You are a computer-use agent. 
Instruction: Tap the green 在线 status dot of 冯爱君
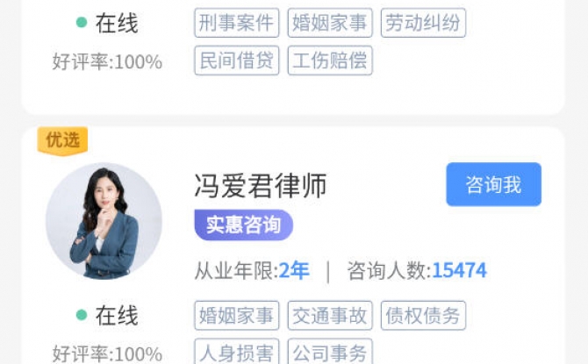[82, 315]
